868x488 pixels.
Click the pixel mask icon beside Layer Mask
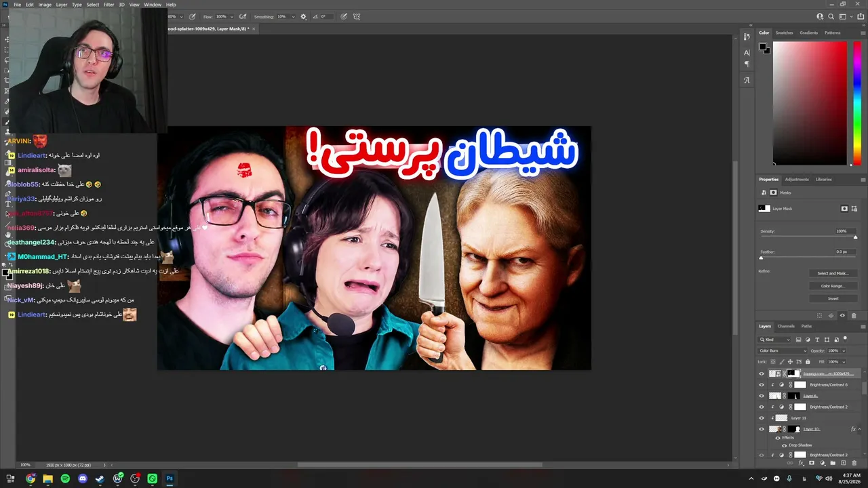[x=844, y=209]
